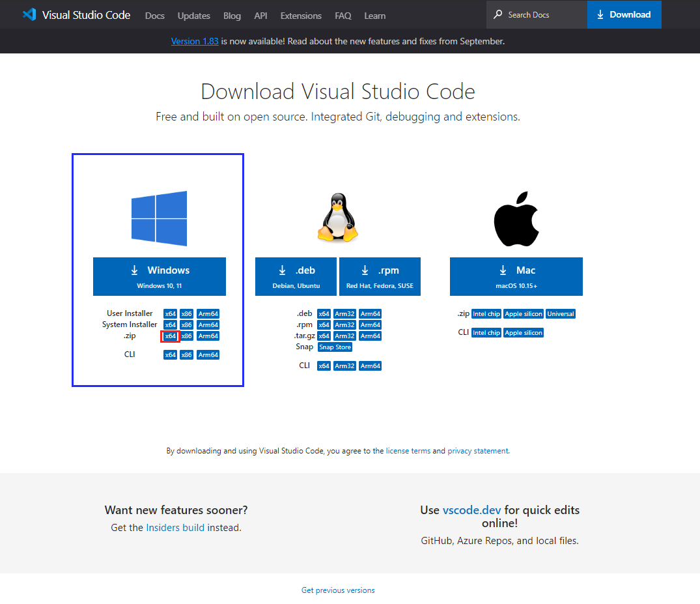This screenshot has height=604, width=700.
Task: Download Mac .zip Universal
Action: [560, 313]
